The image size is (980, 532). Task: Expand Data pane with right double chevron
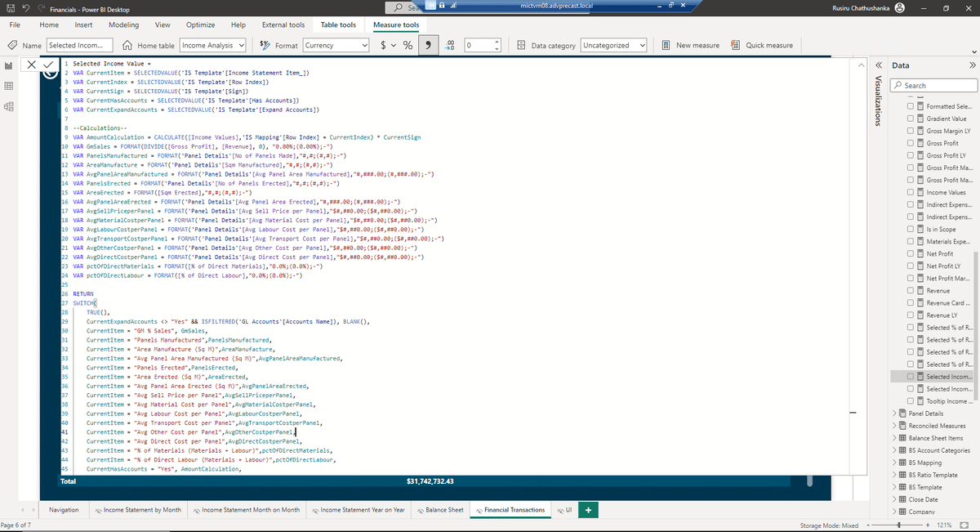pyautogui.click(x=972, y=65)
